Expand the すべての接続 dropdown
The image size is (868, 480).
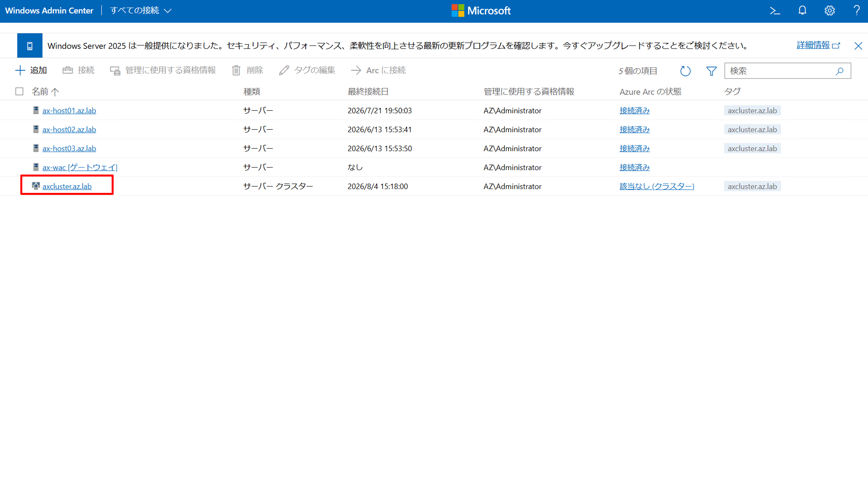tap(141, 11)
